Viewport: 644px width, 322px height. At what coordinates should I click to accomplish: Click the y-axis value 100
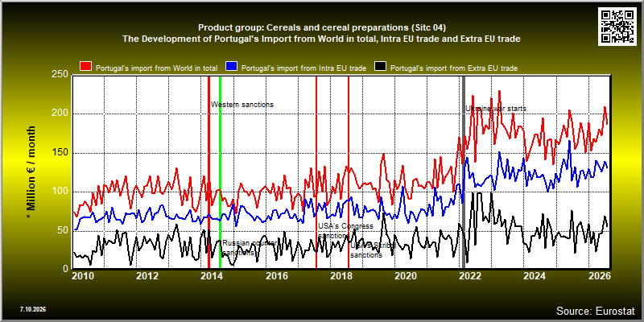tap(60, 192)
